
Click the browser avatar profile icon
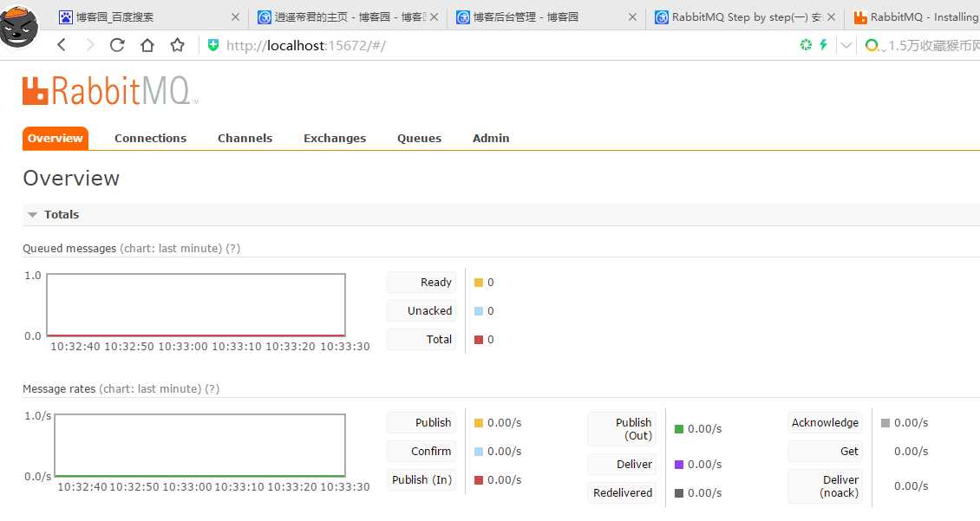(x=19, y=26)
